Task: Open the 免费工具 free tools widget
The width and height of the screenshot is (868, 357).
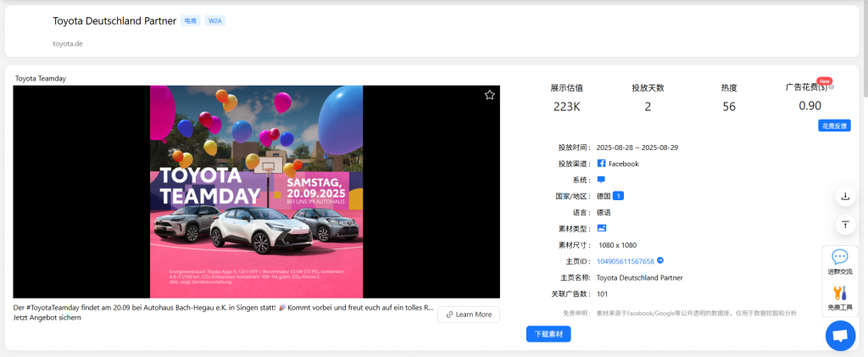Action: (x=840, y=298)
